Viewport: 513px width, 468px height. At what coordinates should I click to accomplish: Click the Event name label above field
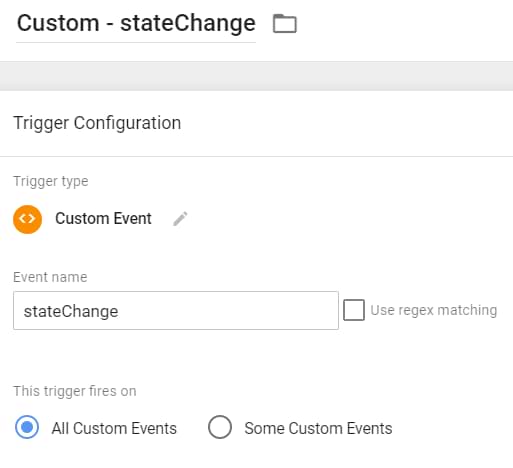coord(50,277)
